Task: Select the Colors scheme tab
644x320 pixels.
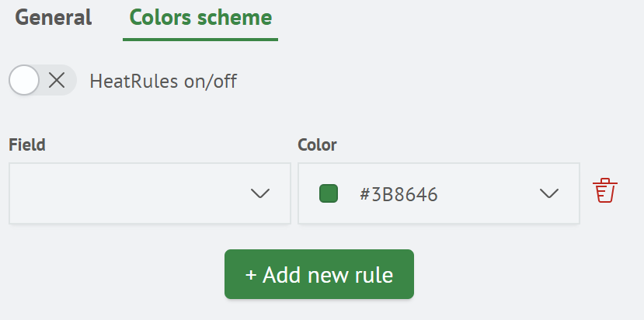Action: (x=200, y=17)
